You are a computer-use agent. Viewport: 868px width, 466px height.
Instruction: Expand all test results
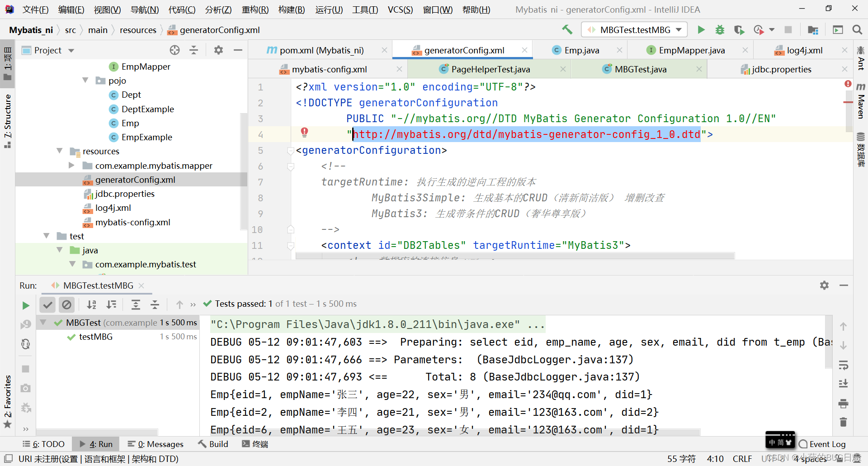[136, 304]
